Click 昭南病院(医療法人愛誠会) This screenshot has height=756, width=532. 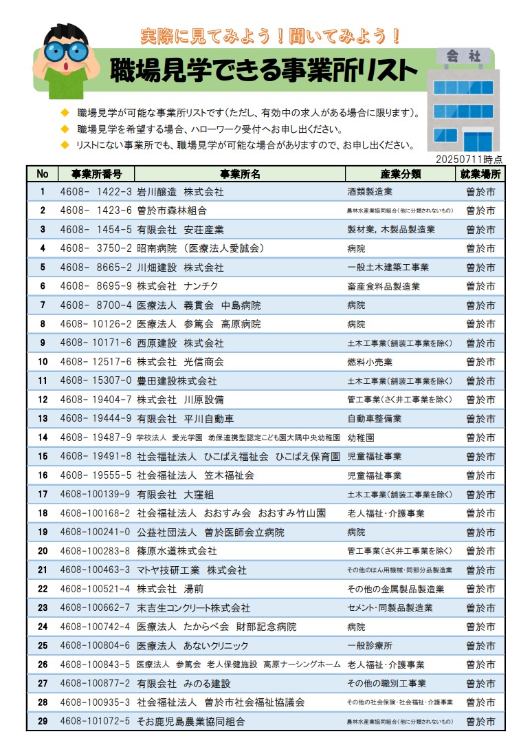tap(201, 248)
